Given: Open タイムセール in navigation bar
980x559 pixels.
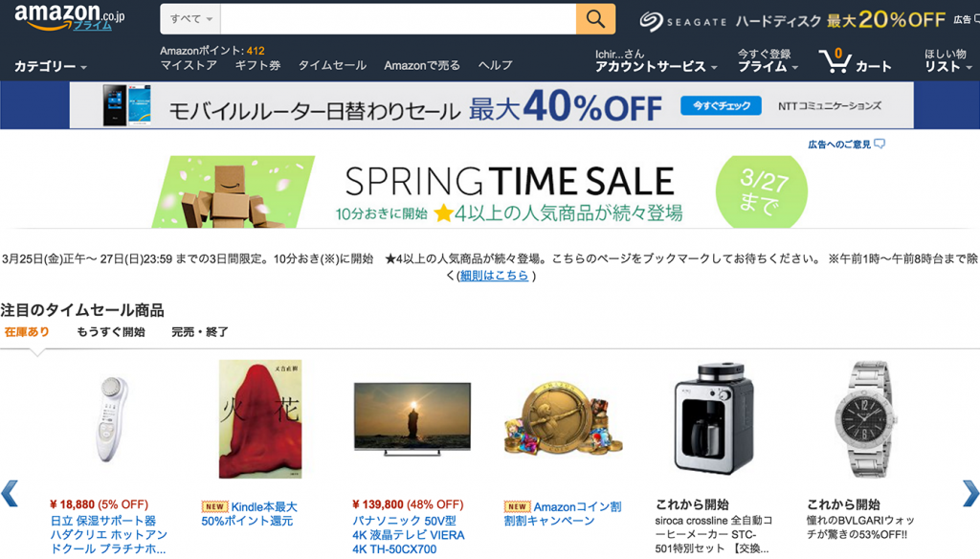Looking at the screenshot, I should tap(332, 65).
